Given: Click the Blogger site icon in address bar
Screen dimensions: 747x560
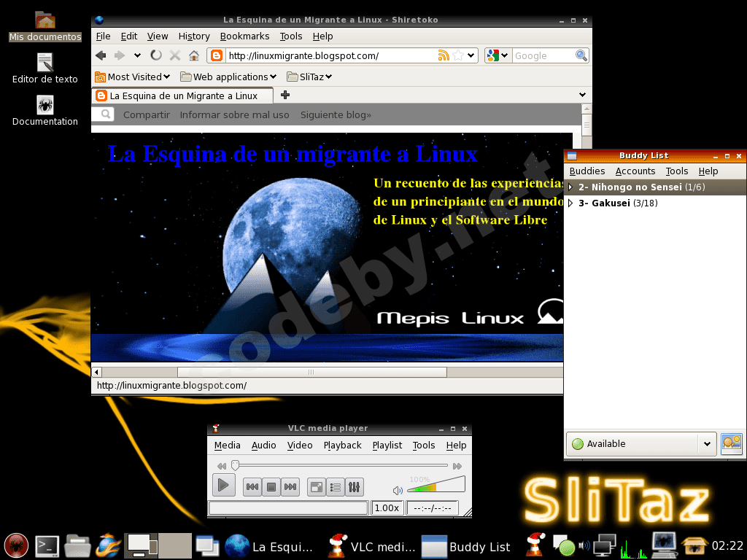Looking at the screenshot, I should [x=217, y=55].
